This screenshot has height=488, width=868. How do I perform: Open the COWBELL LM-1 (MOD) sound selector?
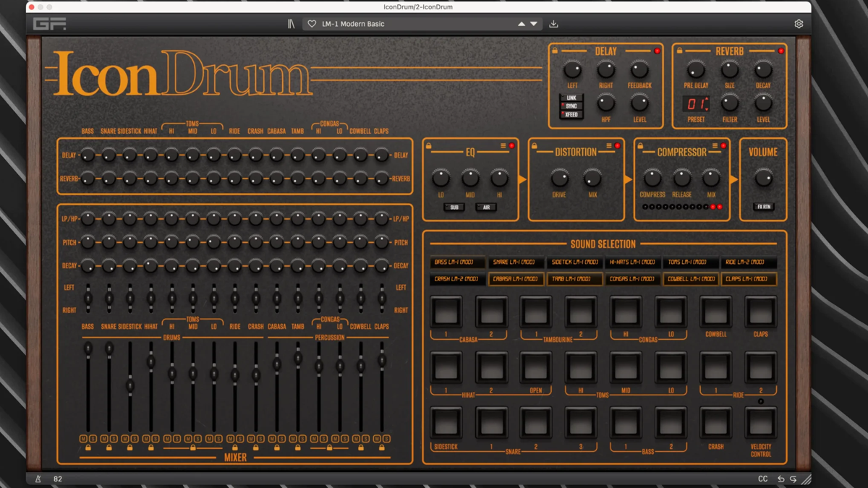coord(690,279)
